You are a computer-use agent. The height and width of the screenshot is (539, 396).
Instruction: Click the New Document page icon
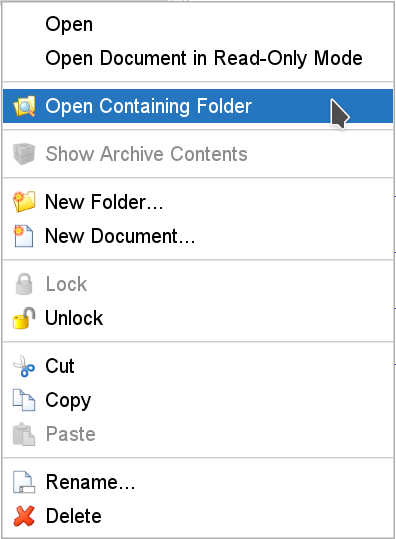tap(24, 236)
